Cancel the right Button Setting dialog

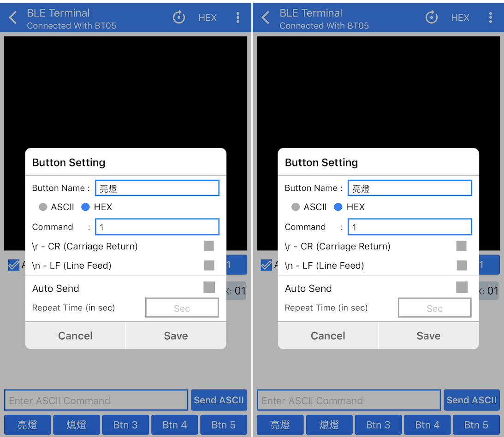[328, 336]
